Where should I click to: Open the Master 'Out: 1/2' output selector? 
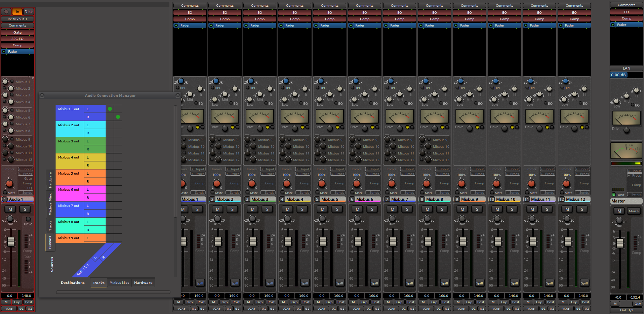627,310
